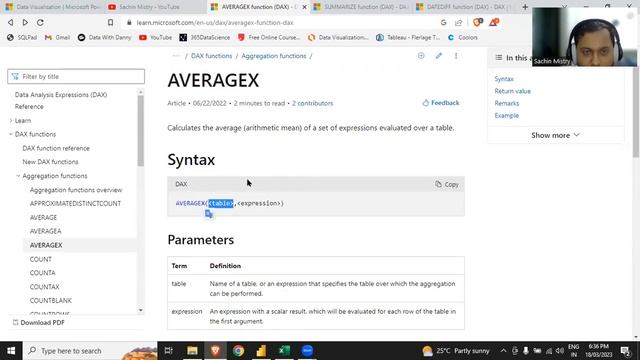This screenshot has height=360, width=640.
Task: Open Power BI from the taskbar
Action: (261, 351)
